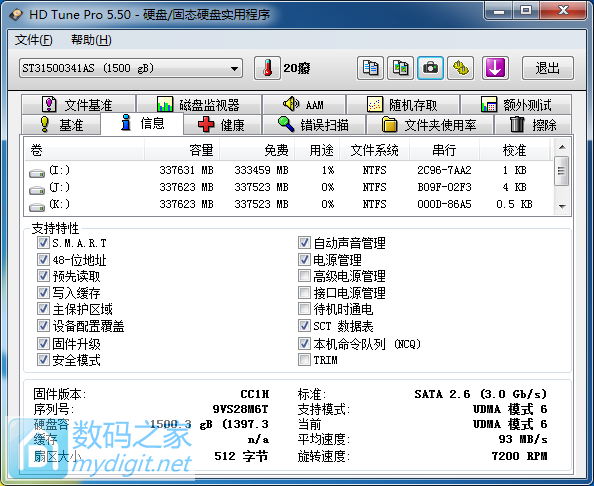594x486 pixels.
Task: Switch to the 随机存取 tab
Action: click(403, 105)
